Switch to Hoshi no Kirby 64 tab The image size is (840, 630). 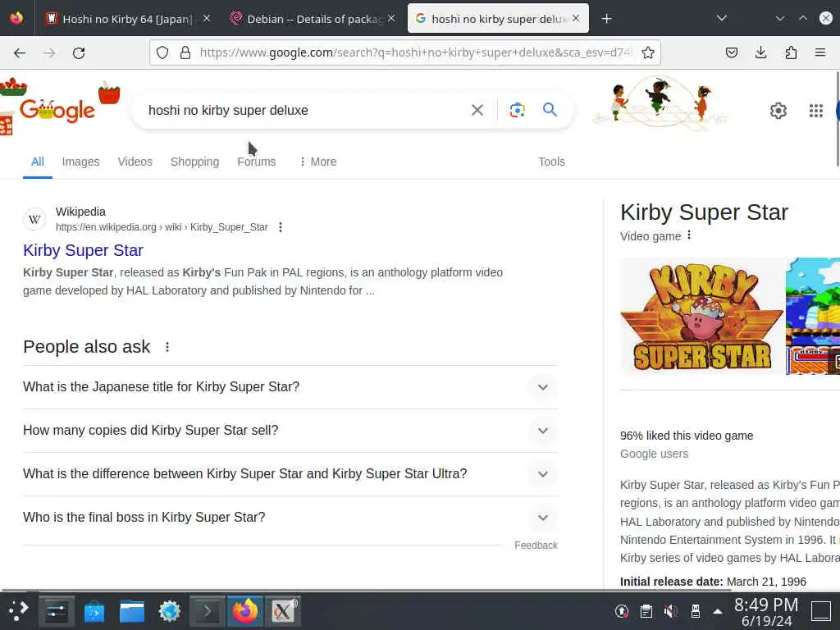(126, 19)
